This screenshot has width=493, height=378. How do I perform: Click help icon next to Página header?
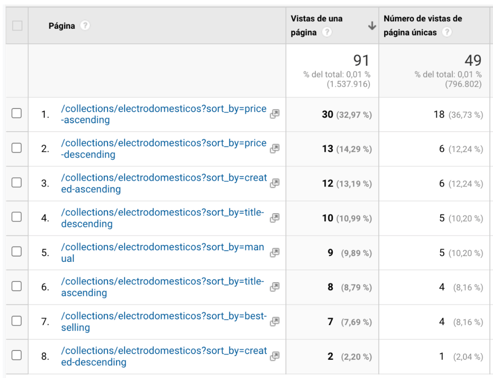click(x=85, y=25)
